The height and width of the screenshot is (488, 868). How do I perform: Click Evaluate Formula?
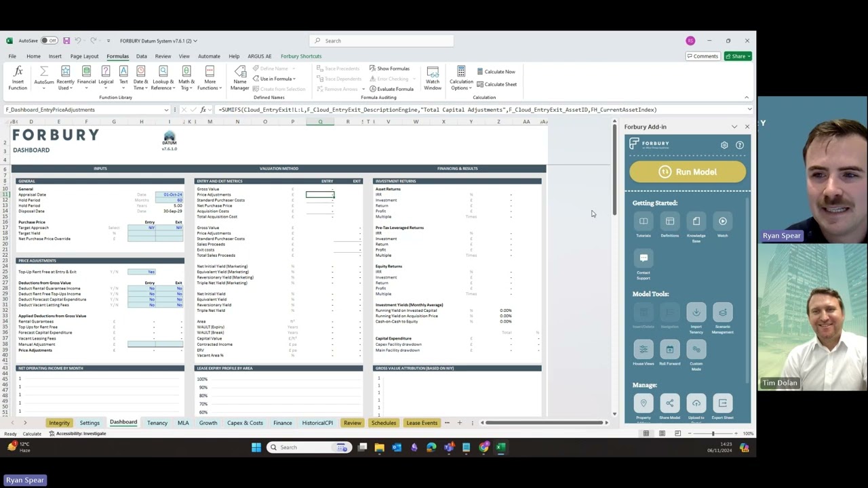(391, 89)
